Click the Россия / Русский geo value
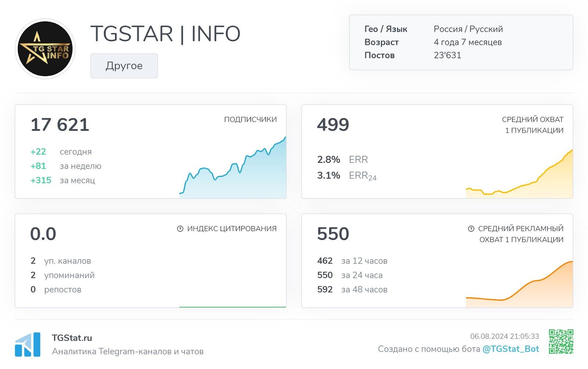Screen dimensions: 588x369 coord(468,29)
